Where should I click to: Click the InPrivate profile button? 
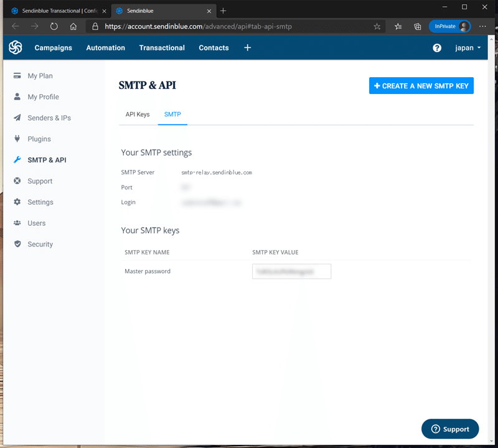click(449, 26)
